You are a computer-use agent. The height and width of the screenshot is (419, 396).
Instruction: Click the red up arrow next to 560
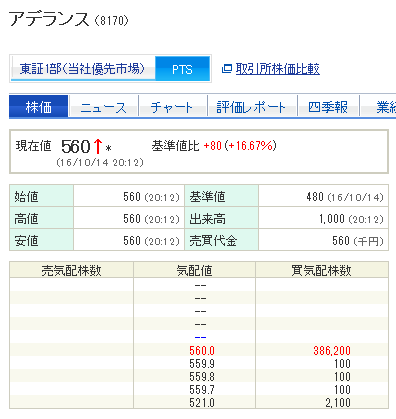click(98, 146)
